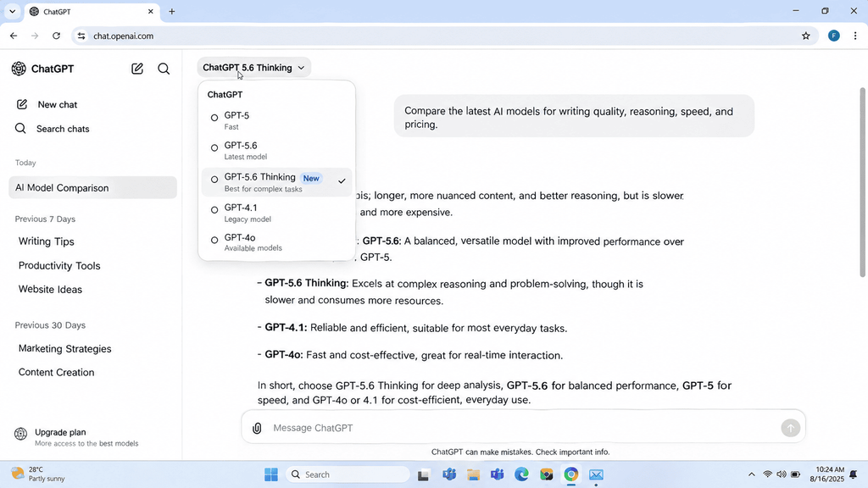
Task: Open new chat via compose pencil icon
Action: [x=137, y=69]
